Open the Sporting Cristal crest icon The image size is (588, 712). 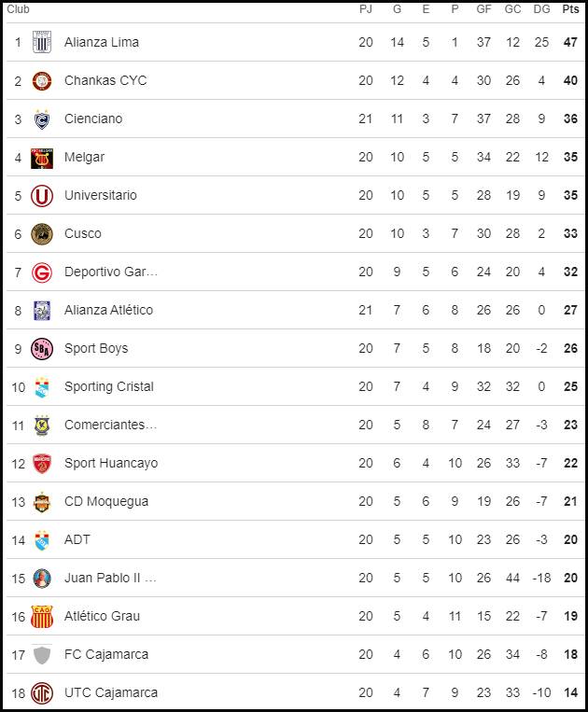pyautogui.click(x=42, y=387)
